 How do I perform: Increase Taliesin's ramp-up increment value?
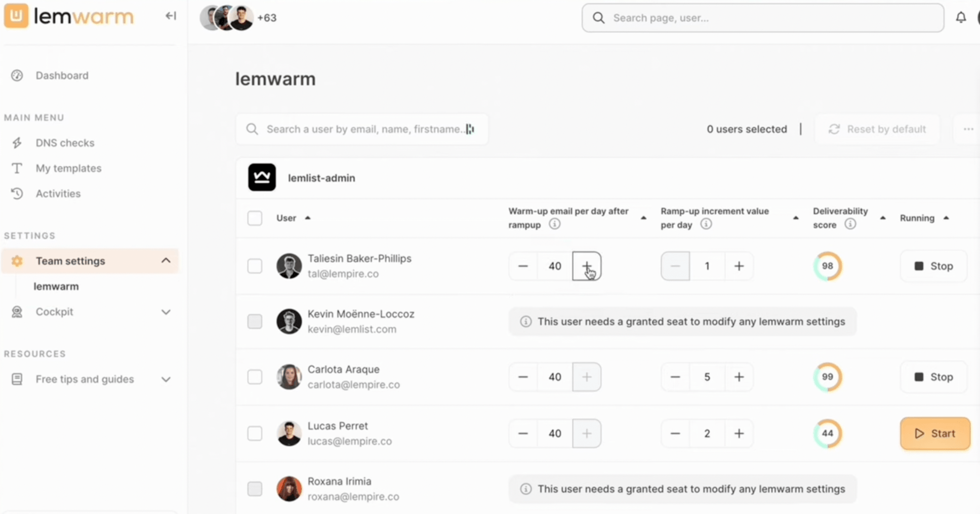[x=739, y=266]
